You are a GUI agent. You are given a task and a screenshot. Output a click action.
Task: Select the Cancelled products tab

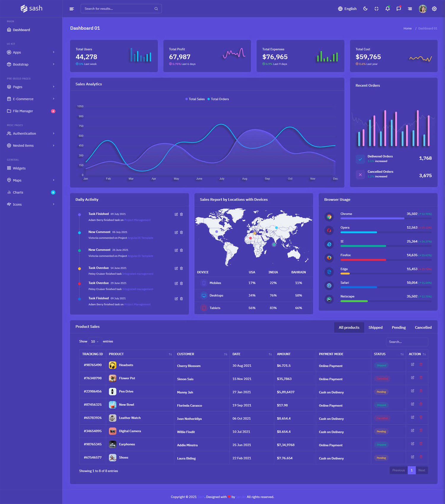(423, 327)
